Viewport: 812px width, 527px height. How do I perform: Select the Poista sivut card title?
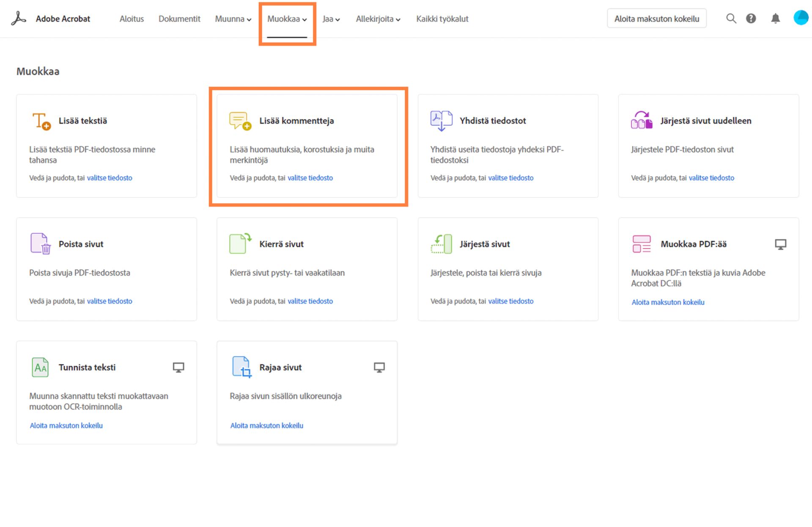coord(81,244)
